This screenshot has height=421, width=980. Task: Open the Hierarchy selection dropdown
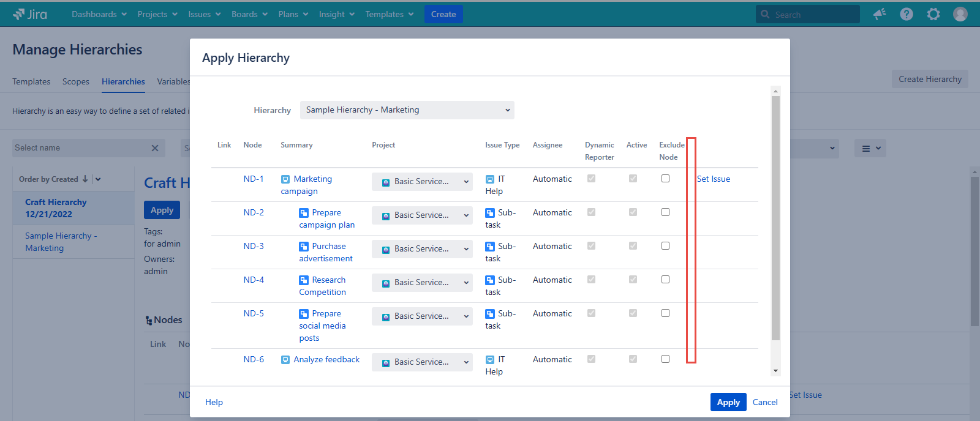coord(407,110)
